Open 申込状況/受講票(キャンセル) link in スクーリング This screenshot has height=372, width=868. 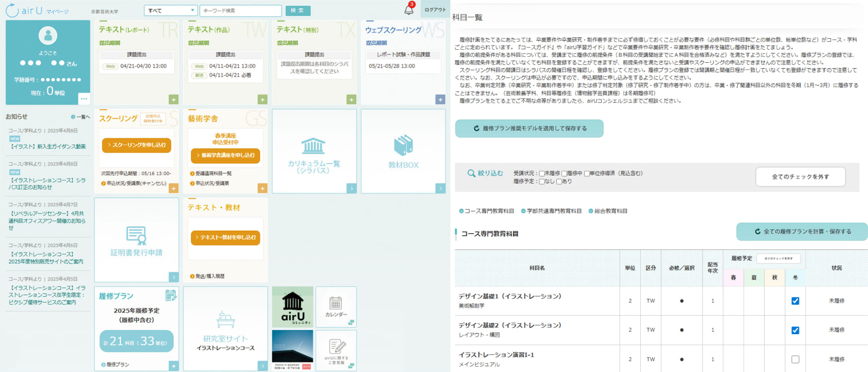133,184
